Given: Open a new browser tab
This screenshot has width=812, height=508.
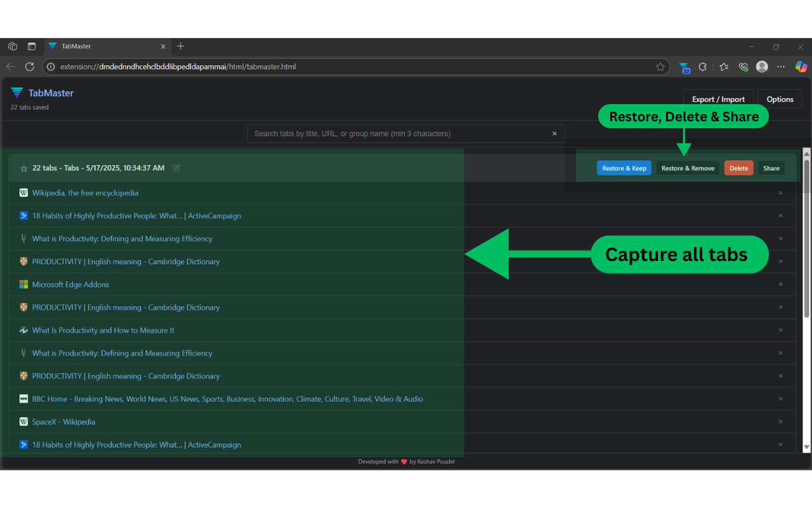Looking at the screenshot, I should pos(181,46).
